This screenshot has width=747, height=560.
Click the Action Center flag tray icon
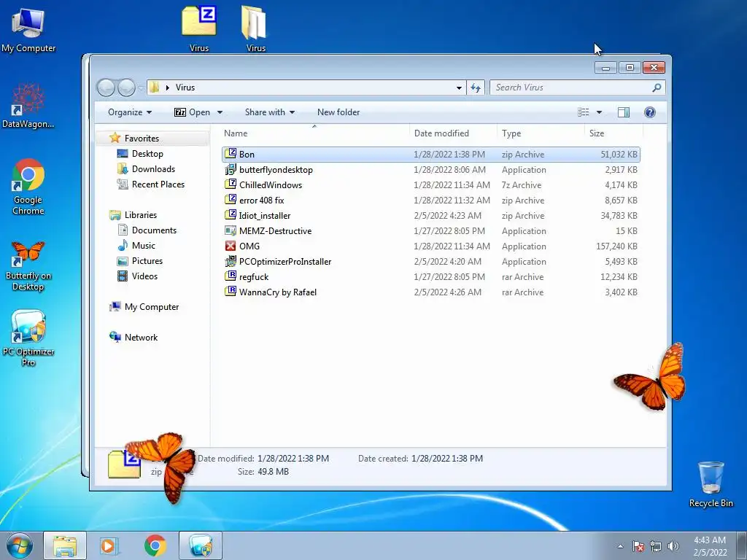pyautogui.click(x=638, y=546)
